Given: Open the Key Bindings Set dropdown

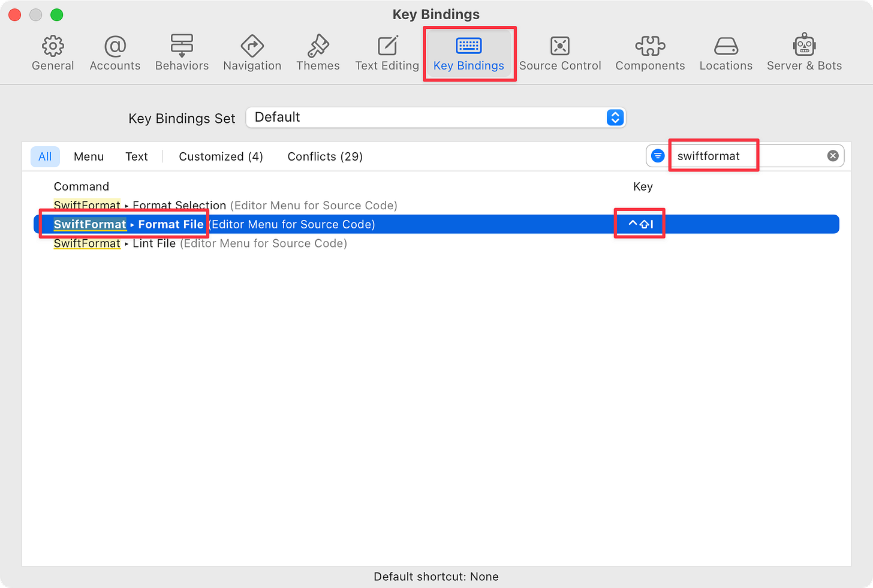Looking at the screenshot, I should click(x=435, y=117).
